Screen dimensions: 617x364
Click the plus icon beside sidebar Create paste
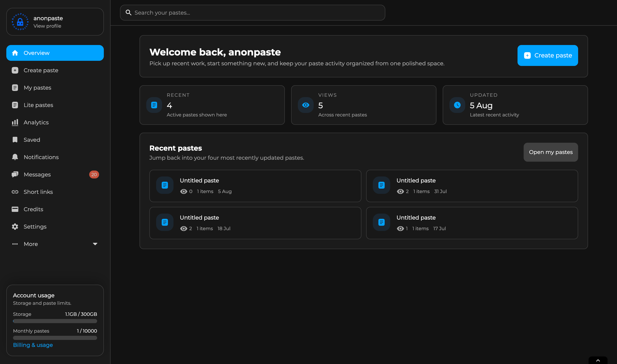(x=15, y=70)
